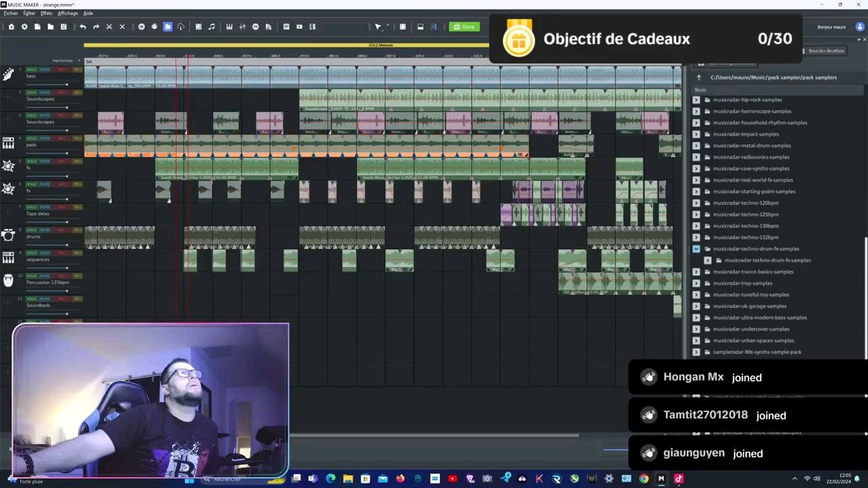This screenshot has width=868, height=488.
Task: Mute the Tape delay track
Action: [44, 207]
